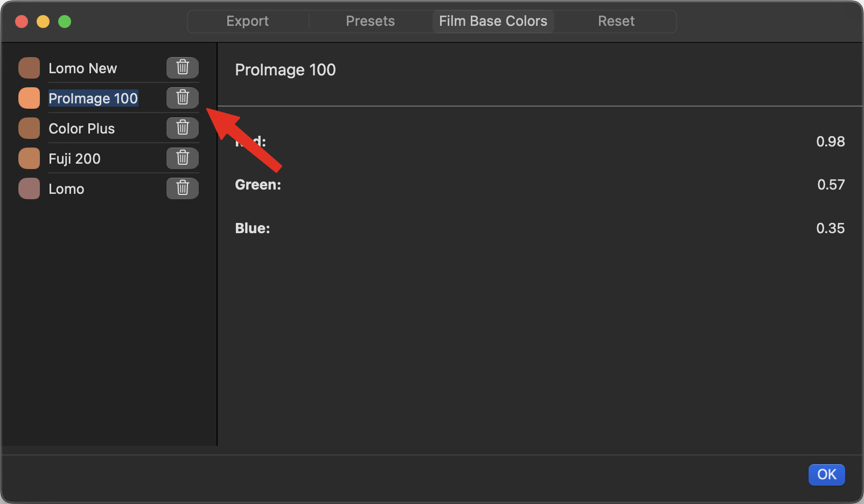Open the Presets tab
The height and width of the screenshot is (504, 864).
(371, 21)
